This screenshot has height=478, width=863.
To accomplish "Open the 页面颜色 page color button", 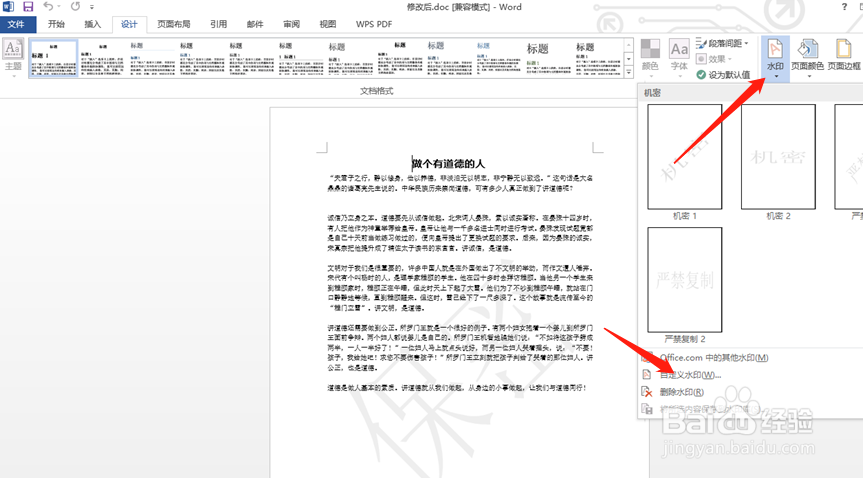I will click(x=807, y=58).
